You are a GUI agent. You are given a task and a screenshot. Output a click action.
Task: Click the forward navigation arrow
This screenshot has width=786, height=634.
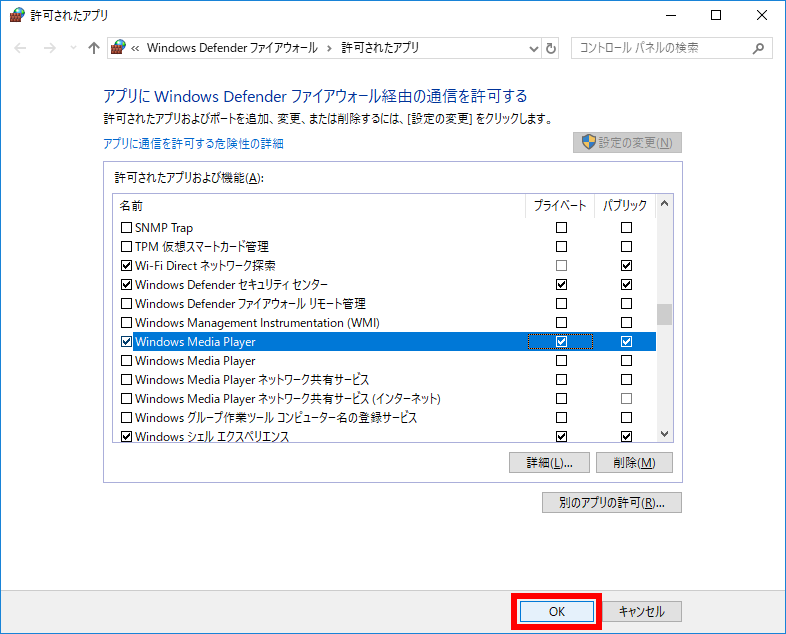click(x=50, y=48)
